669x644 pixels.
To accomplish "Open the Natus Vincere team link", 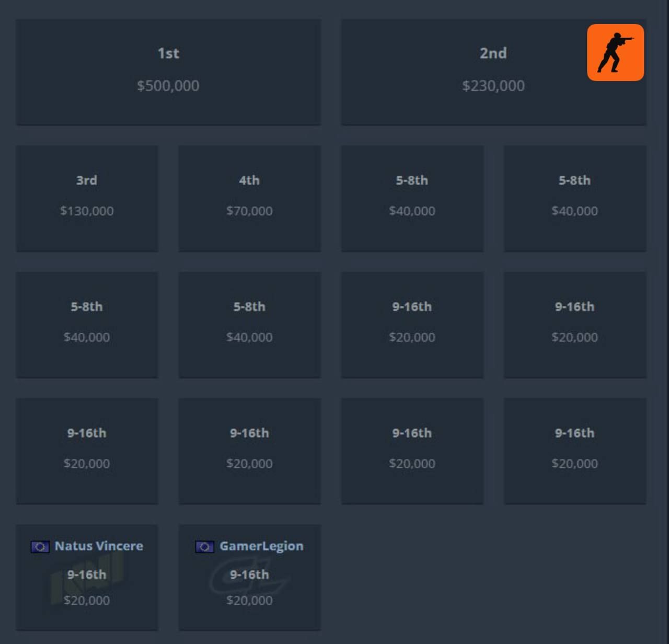I will tap(99, 546).
